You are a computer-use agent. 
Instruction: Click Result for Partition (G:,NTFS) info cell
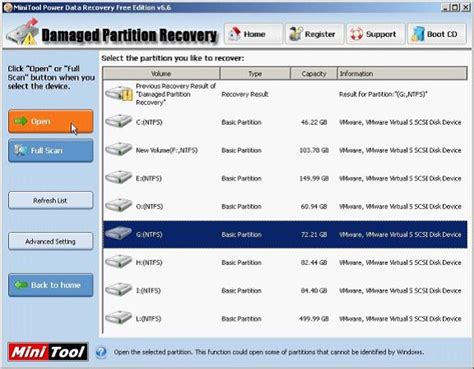(383, 94)
